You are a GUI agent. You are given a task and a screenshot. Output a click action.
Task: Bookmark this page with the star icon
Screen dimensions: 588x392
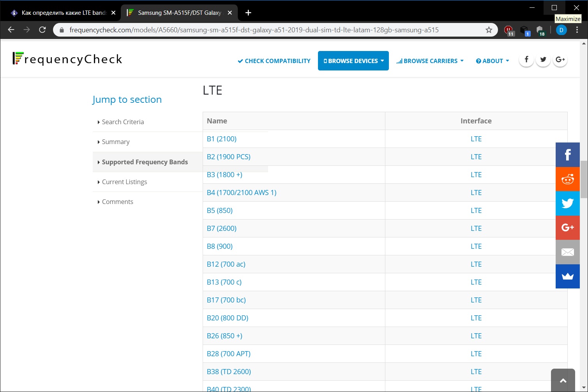point(489,30)
